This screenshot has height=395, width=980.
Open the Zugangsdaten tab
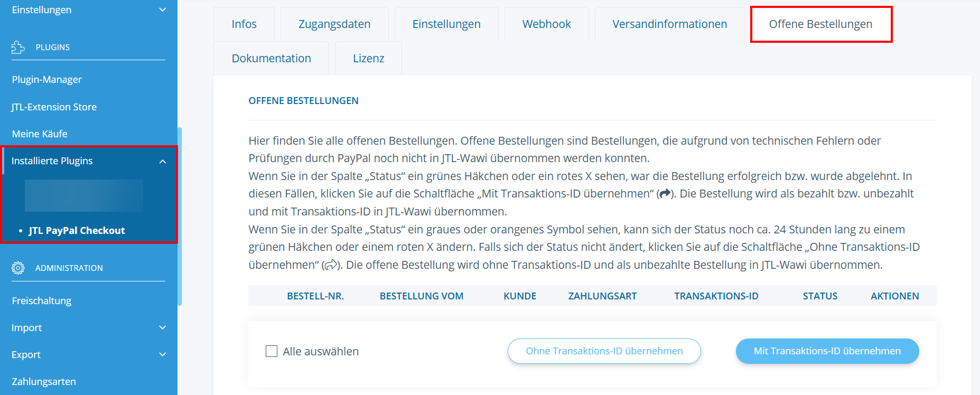click(334, 24)
